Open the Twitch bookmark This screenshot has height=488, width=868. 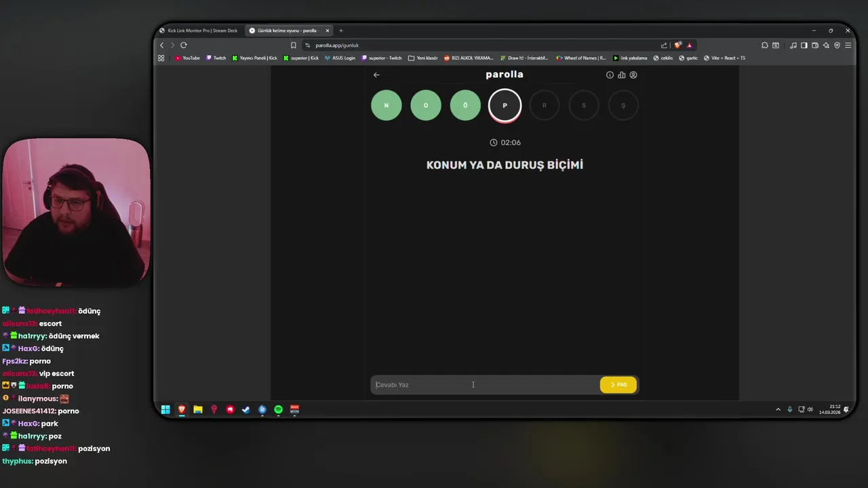tap(216, 58)
